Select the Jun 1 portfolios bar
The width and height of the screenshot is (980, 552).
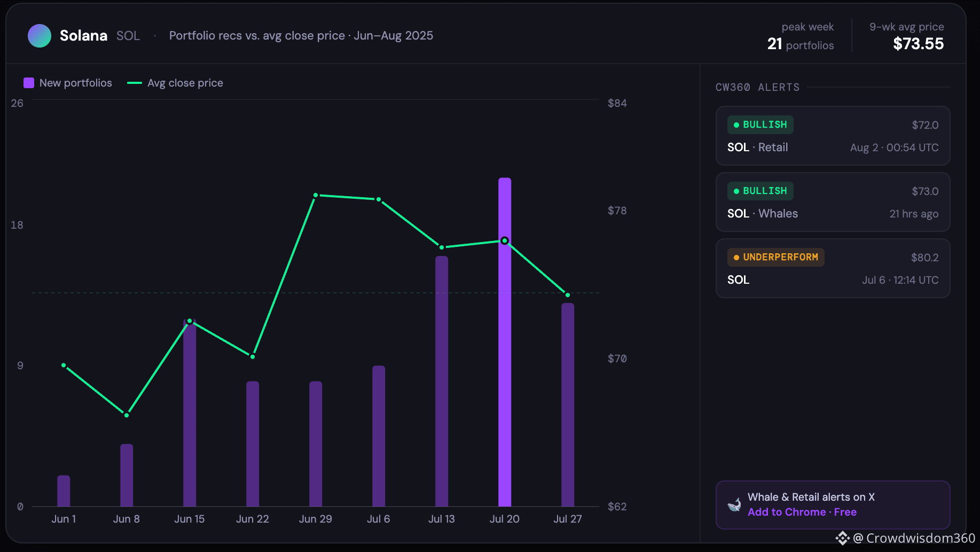(64, 491)
